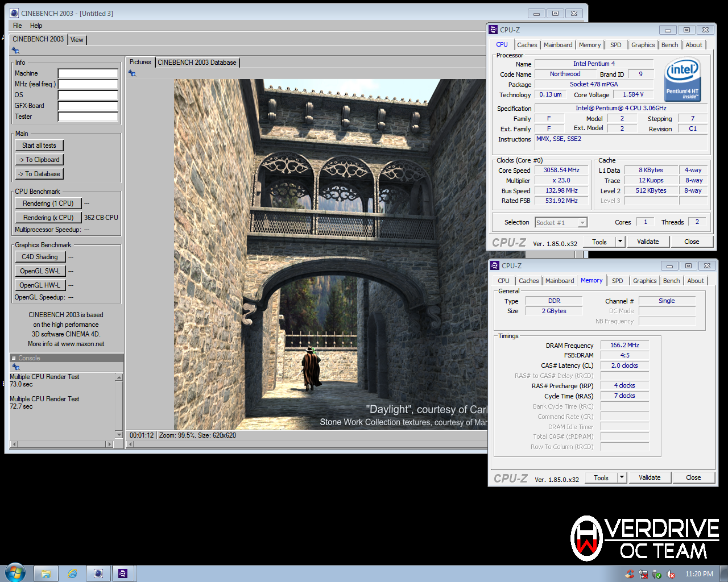Click the CINEBENCH 2003 title bar icon

click(x=14, y=13)
